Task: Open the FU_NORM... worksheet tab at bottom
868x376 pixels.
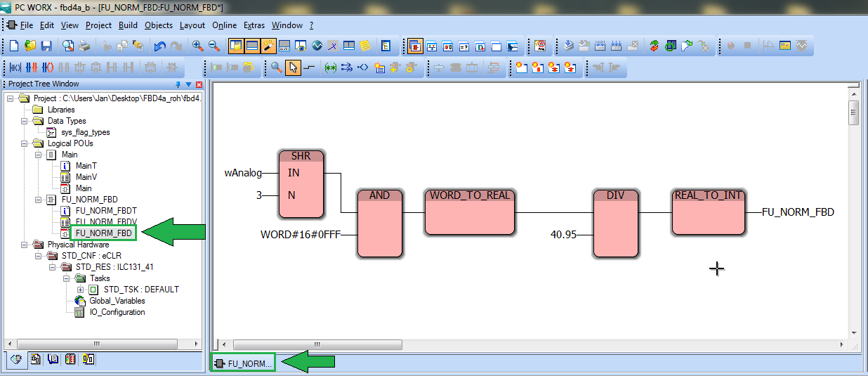Action: pyautogui.click(x=243, y=363)
